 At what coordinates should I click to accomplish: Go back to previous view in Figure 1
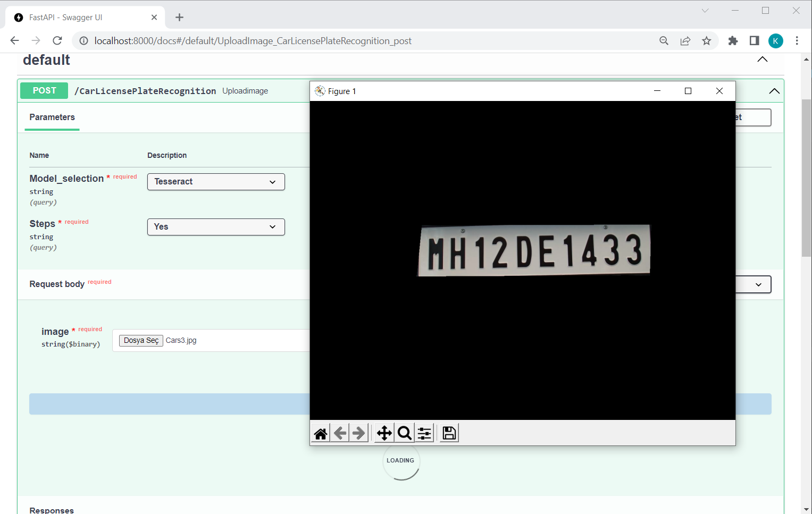339,433
